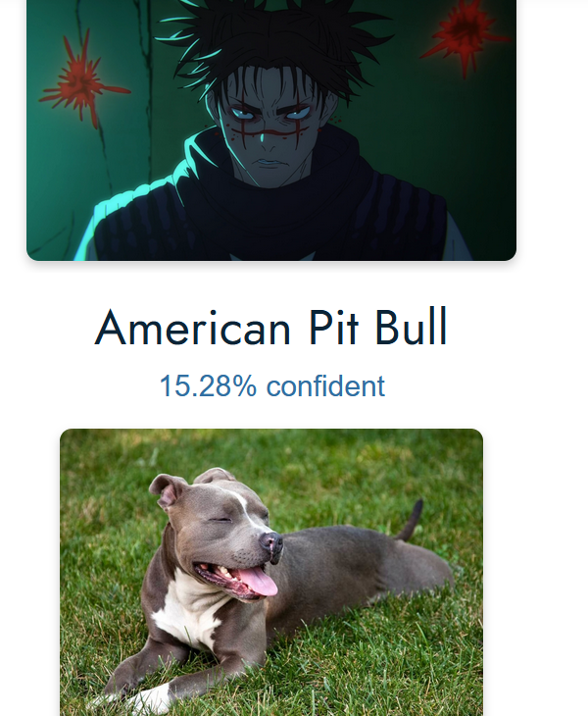Click the red splatter in the upper right
The width and height of the screenshot is (588, 716).
pyautogui.click(x=465, y=34)
